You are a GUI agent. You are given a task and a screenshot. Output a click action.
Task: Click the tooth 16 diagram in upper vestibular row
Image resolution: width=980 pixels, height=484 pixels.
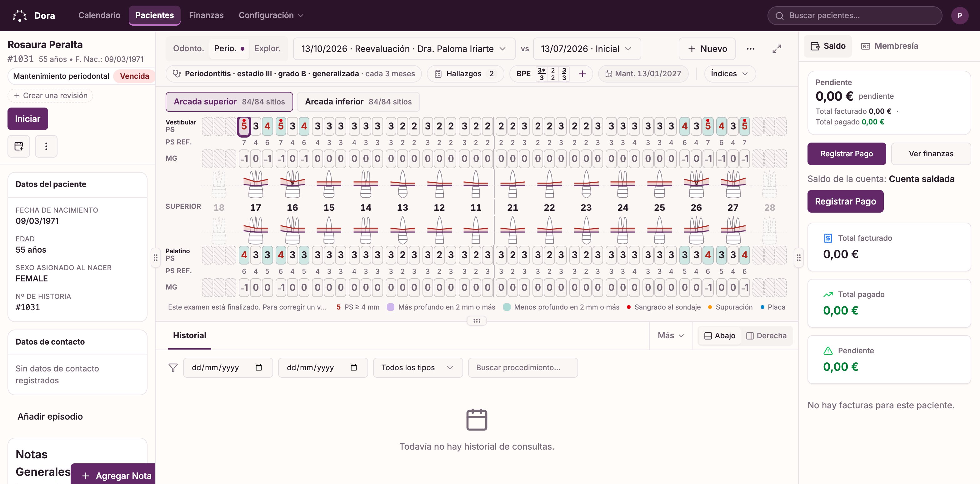point(292,184)
